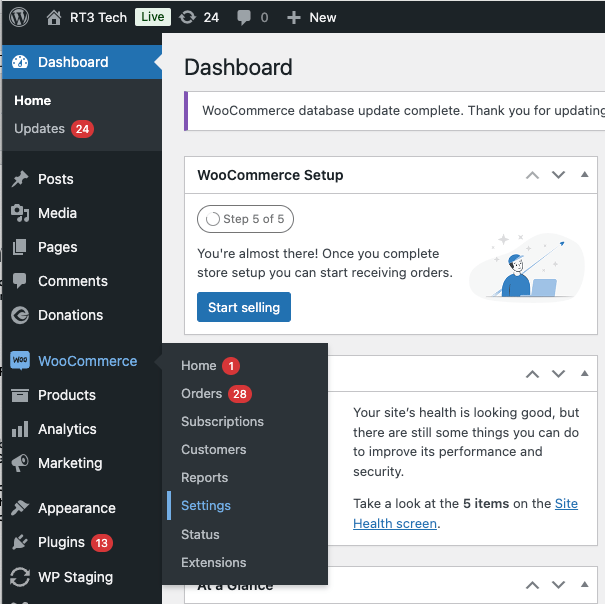
Task: Move WooCommerce Setup panel up
Action: pyautogui.click(x=533, y=175)
